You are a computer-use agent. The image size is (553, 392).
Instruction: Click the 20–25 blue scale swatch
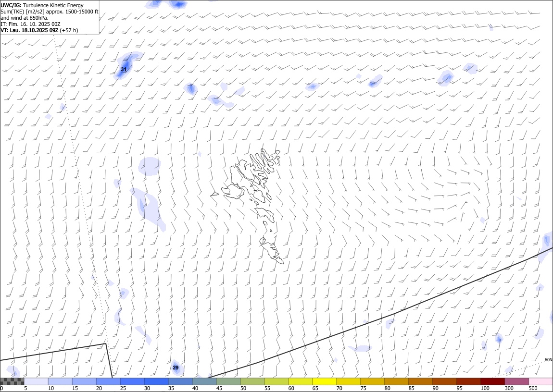(x=108, y=381)
